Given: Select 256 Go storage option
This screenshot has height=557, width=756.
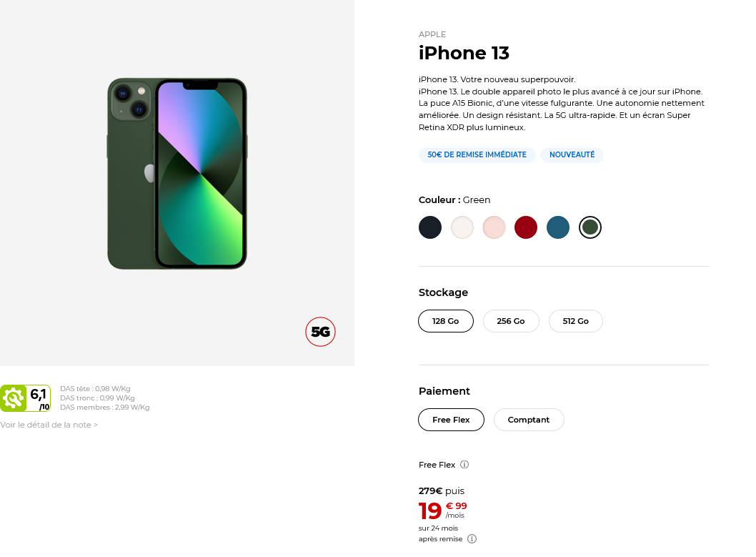Looking at the screenshot, I should click(x=511, y=321).
